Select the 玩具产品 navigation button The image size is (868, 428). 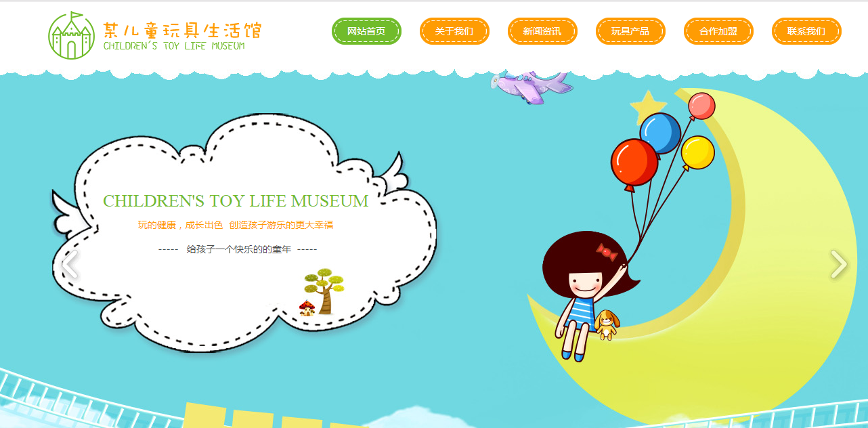tap(630, 31)
